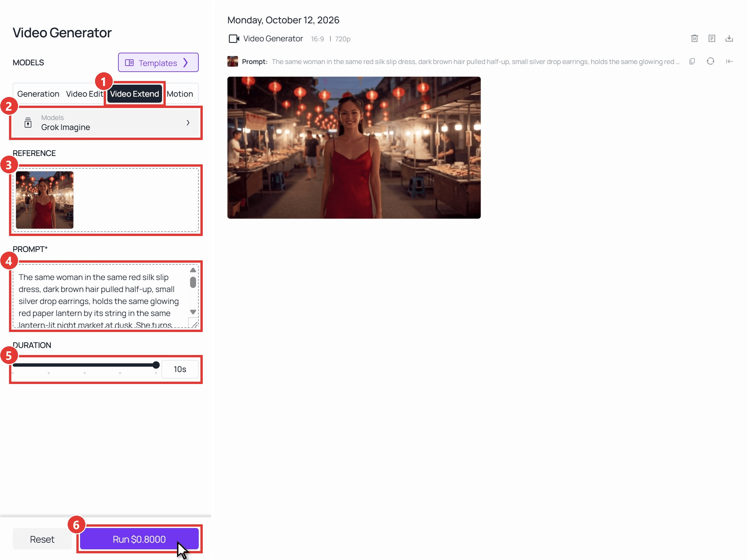Play the generated night market video
The height and width of the screenshot is (560, 747).
click(354, 148)
